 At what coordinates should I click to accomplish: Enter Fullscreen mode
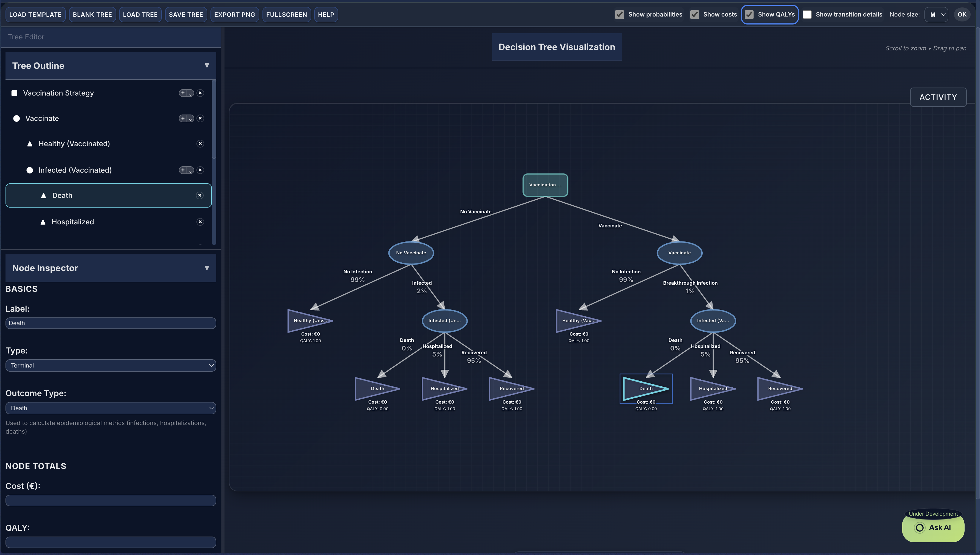286,15
